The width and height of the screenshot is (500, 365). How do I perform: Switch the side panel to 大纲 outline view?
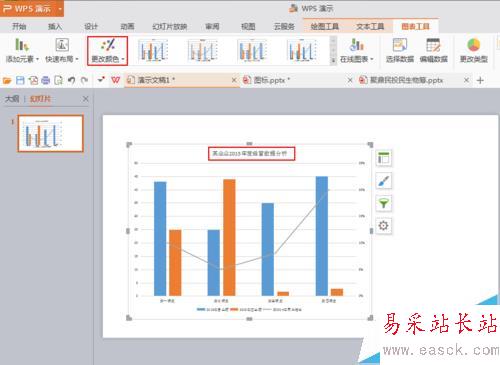(12, 99)
